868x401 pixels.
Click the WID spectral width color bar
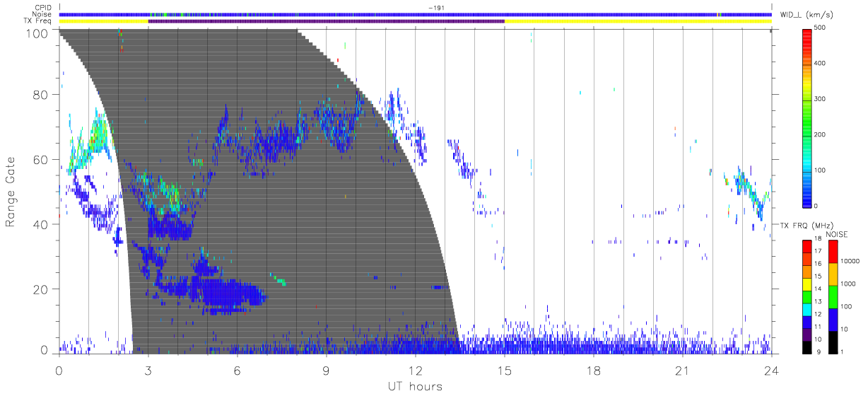pyautogui.click(x=807, y=117)
